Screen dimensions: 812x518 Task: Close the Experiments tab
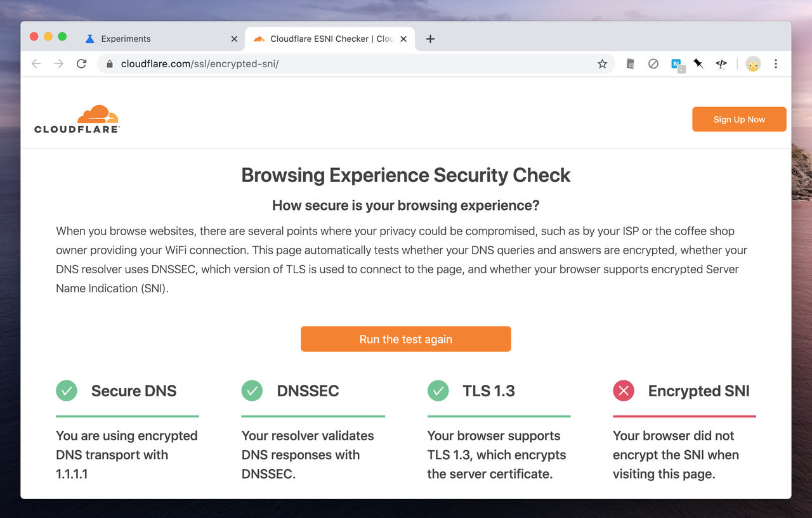click(234, 39)
